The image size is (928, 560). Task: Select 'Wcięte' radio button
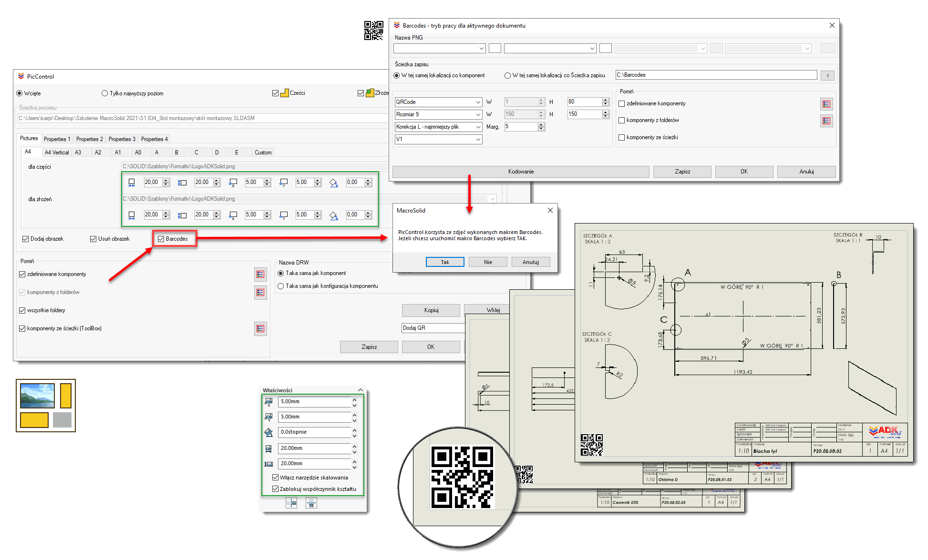(20, 93)
